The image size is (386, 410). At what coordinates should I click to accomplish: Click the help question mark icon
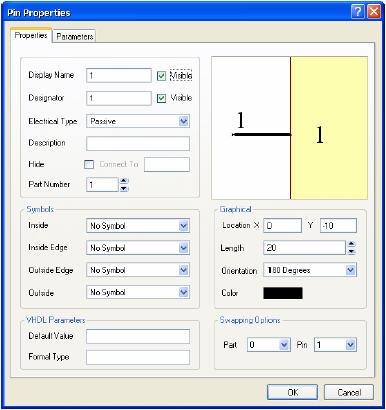358,12
